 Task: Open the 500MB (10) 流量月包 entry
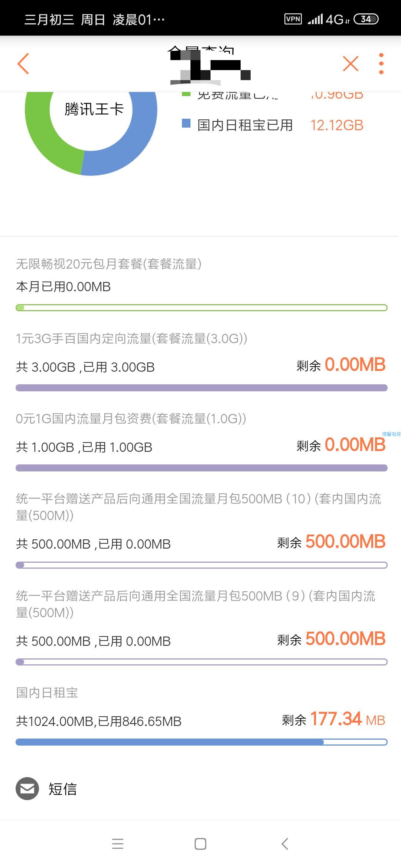(x=202, y=530)
